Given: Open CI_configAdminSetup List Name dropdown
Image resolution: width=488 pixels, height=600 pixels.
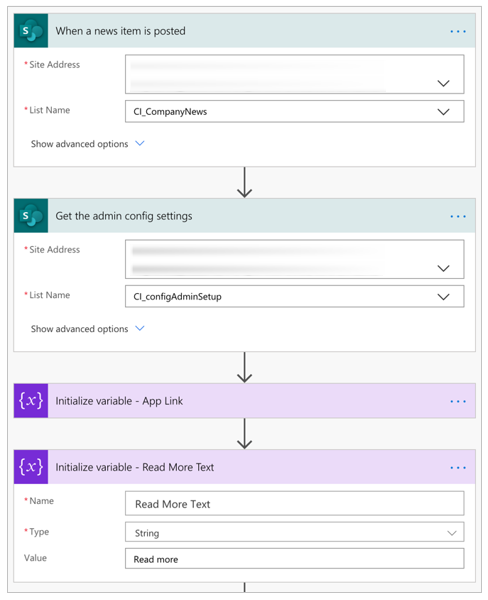Looking at the screenshot, I should [x=294, y=296].
